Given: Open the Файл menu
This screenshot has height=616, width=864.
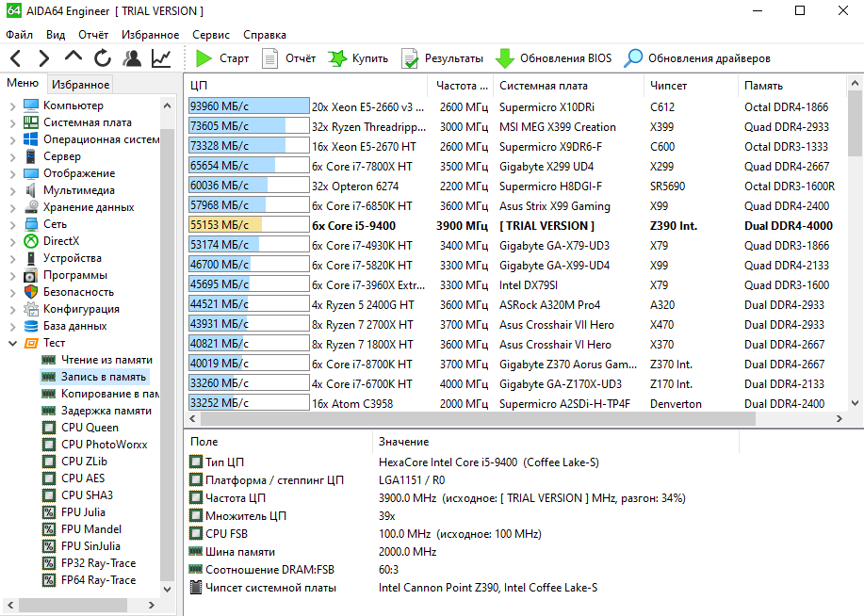Looking at the screenshot, I should (19, 35).
